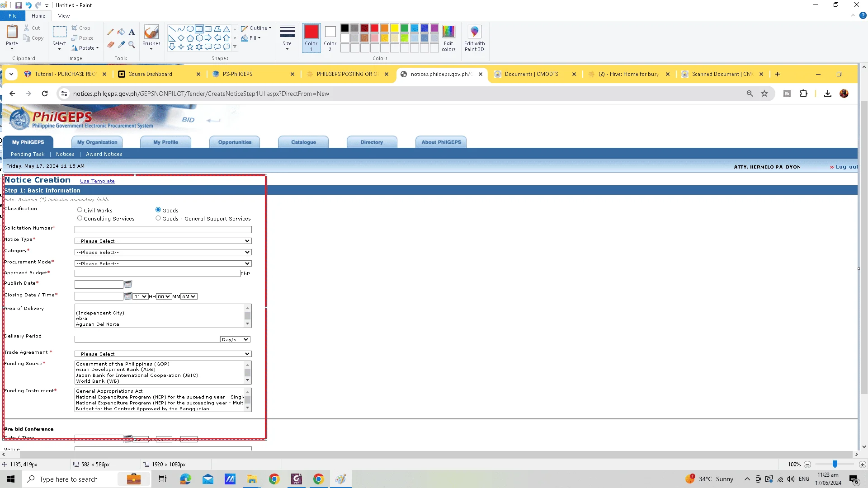Select the Color 1 red swatch
Image resolution: width=868 pixels, height=488 pixels.
click(x=311, y=38)
